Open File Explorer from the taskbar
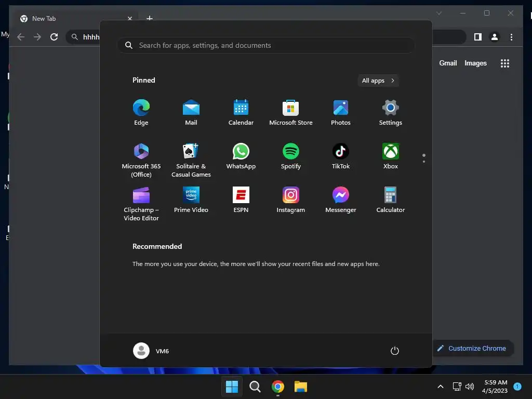 pyautogui.click(x=301, y=387)
